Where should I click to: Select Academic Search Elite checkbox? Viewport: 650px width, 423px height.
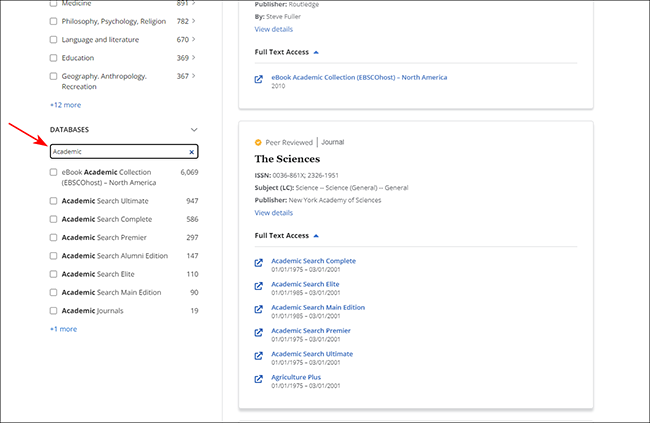53,274
